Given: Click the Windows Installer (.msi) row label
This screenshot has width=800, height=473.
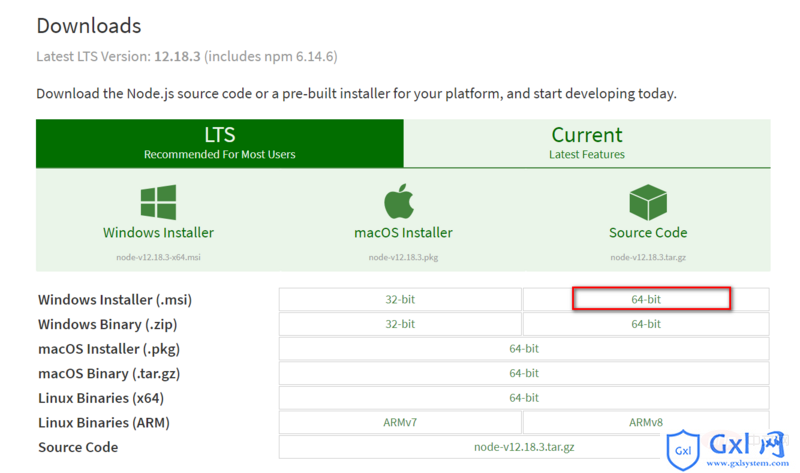Looking at the screenshot, I should (115, 300).
